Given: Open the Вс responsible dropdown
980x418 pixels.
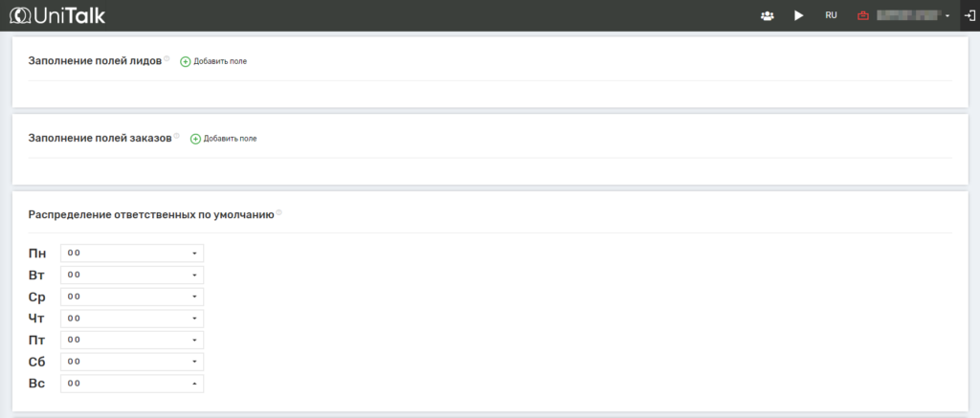Looking at the screenshot, I should (x=132, y=383).
